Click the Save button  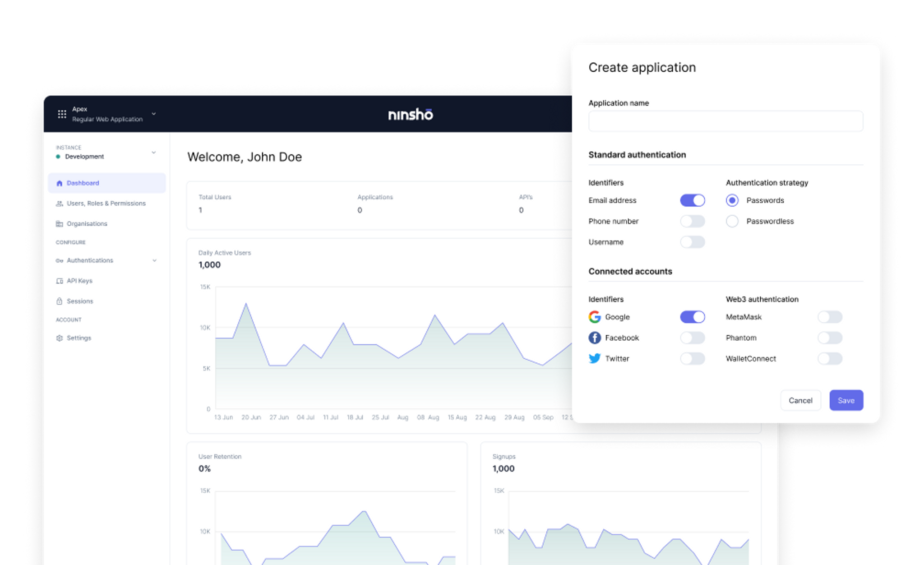[846, 400]
